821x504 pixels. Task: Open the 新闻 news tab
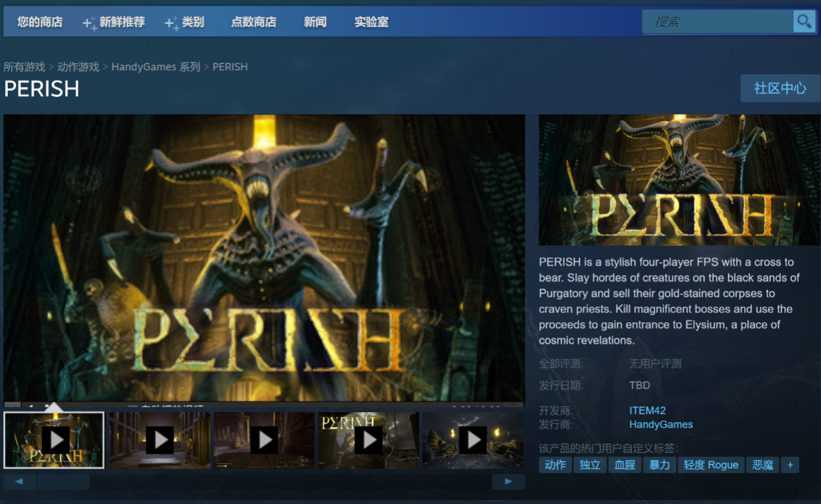315,22
